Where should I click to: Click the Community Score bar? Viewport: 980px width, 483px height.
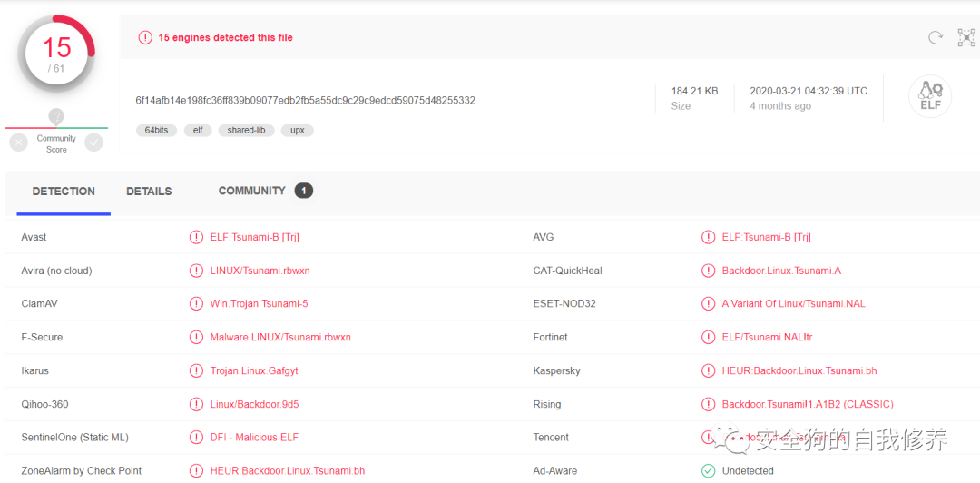coord(56,128)
